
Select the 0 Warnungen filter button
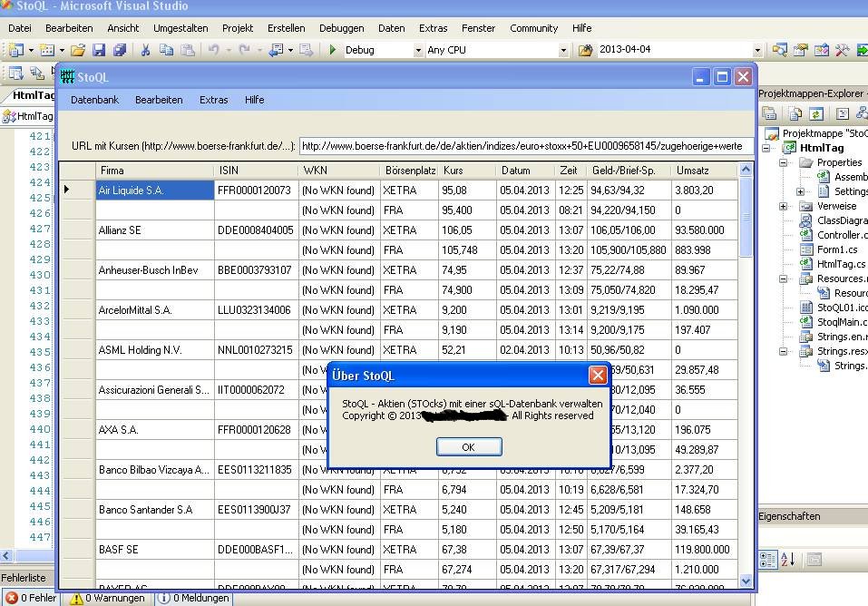tap(108, 598)
